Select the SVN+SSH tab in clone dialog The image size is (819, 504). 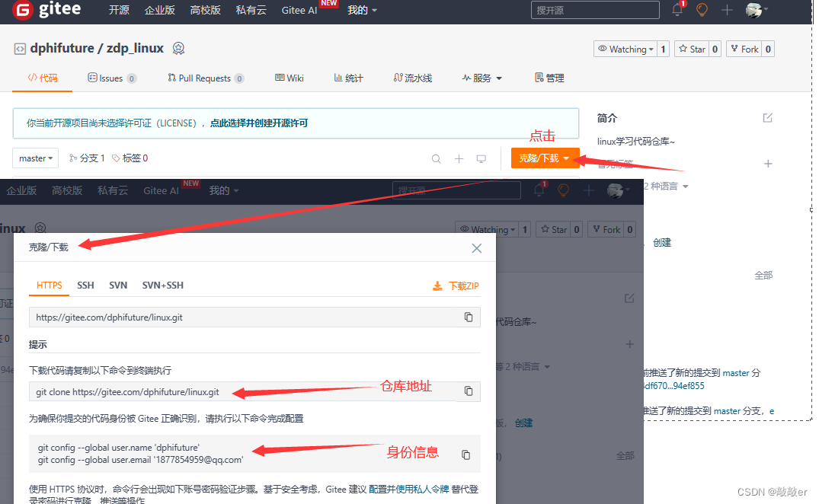tap(162, 285)
